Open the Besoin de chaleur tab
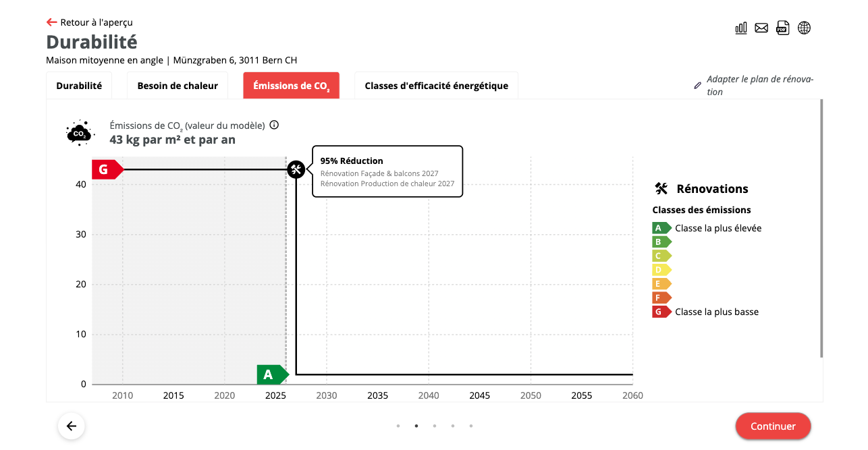This screenshot has width=868, height=450. tap(178, 86)
